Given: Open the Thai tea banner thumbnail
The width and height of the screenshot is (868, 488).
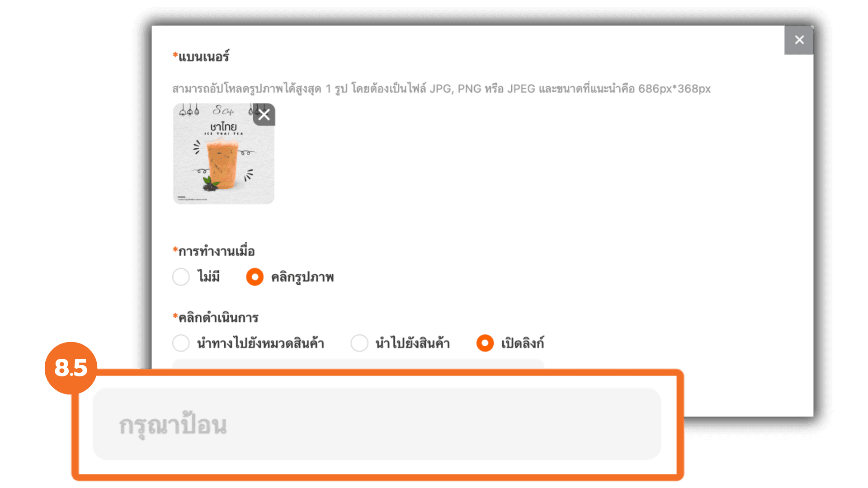Looking at the screenshot, I should coord(224,154).
